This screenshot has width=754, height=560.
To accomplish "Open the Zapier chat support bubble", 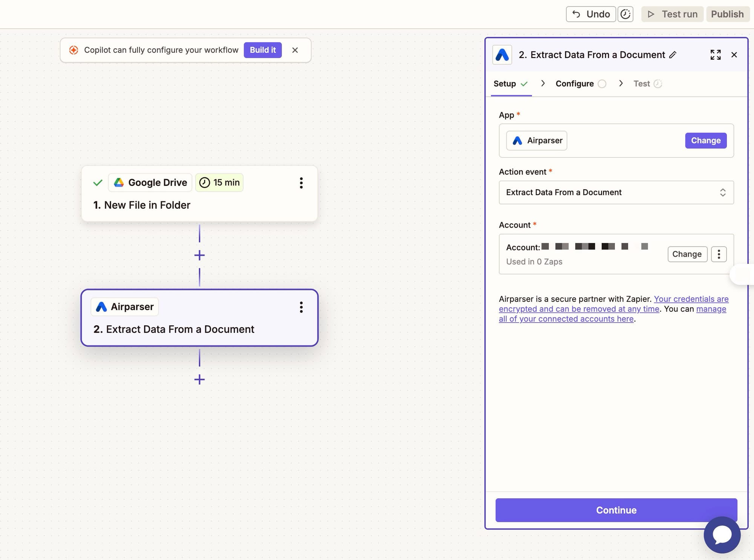I will click(x=722, y=534).
